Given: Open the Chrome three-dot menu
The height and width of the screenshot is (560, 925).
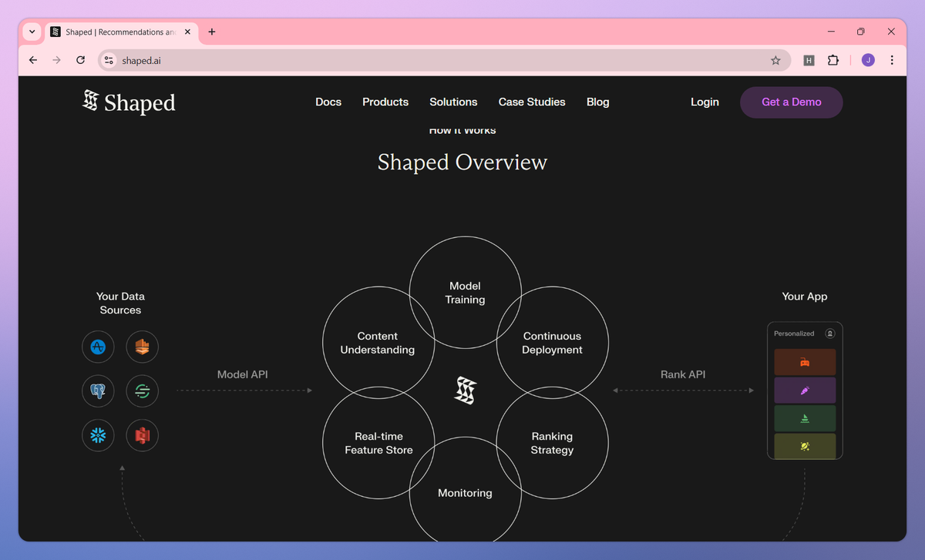Looking at the screenshot, I should [x=892, y=60].
